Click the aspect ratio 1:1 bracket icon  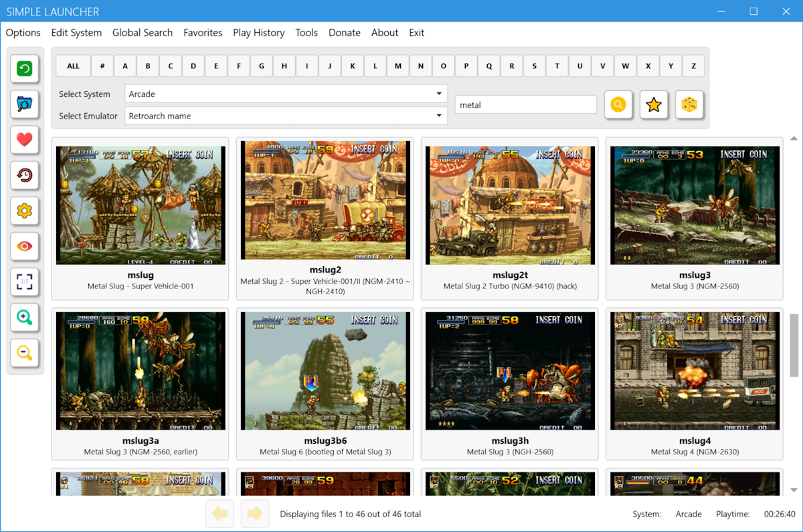pos(25,282)
